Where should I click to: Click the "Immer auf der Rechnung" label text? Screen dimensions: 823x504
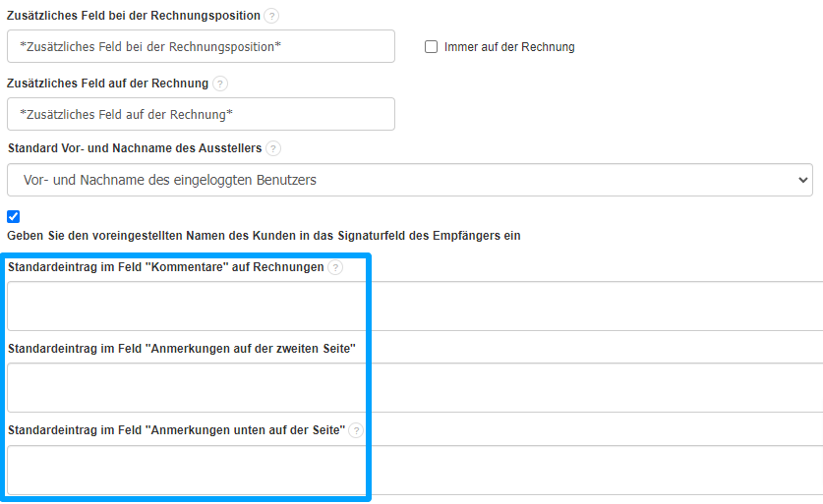pos(509,46)
